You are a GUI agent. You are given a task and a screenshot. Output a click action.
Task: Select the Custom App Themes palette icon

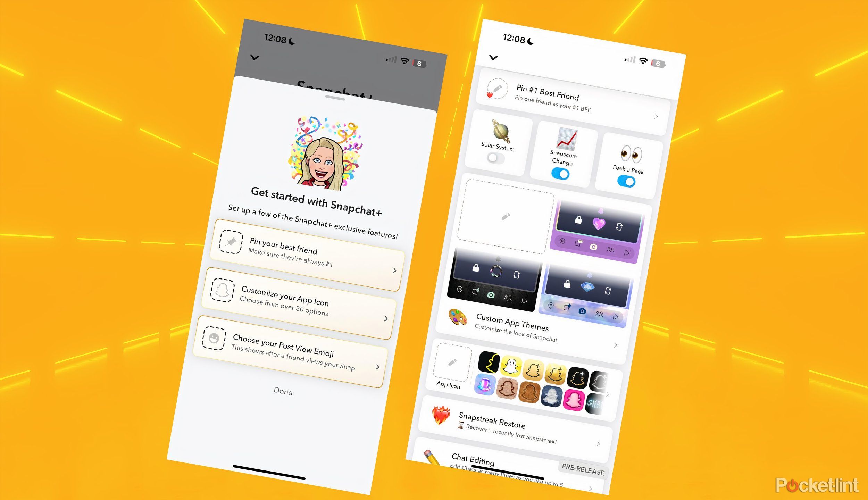454,317
